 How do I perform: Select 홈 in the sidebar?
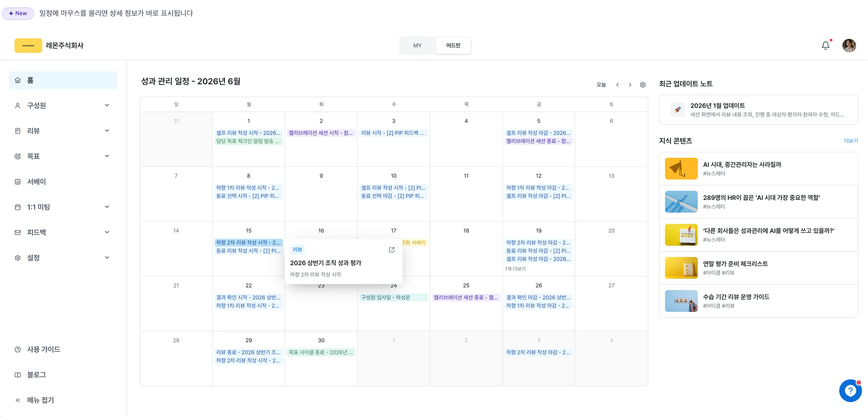click(x=63, y=80)
